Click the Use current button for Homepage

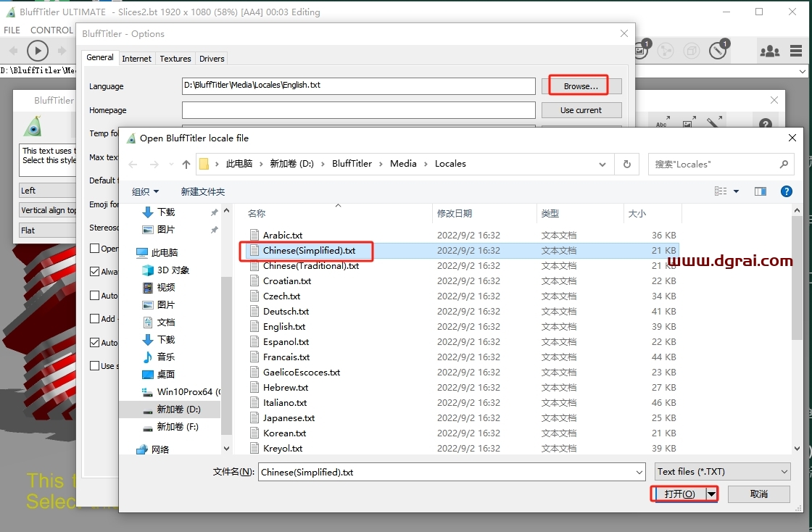(581, 110)
